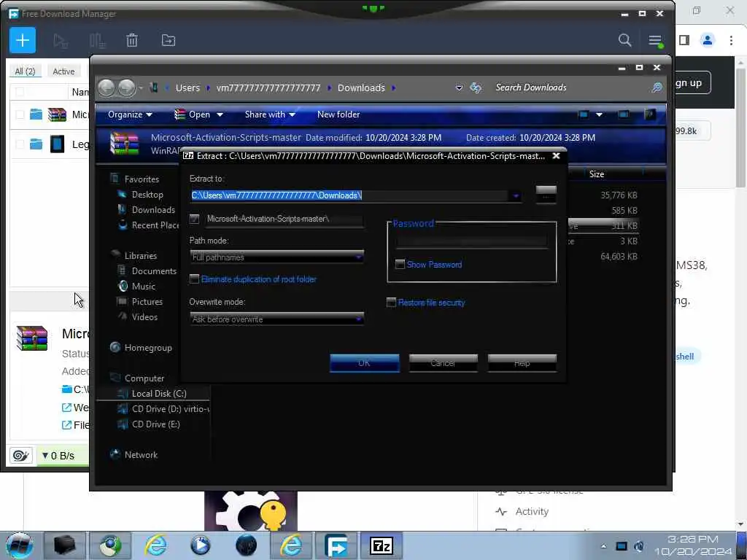747x560 pixels.
Task: Check the Microsoft download row checkbox in FDM
Action: (20, 114)
